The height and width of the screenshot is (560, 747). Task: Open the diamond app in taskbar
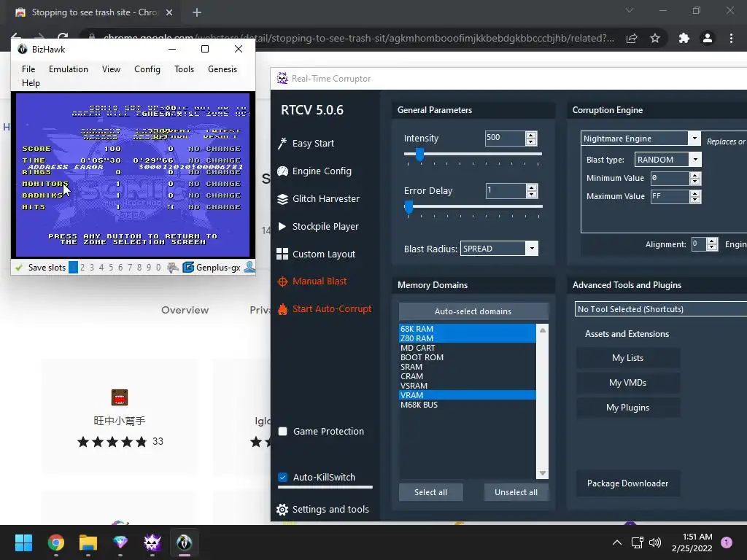[x=120, y=542]
